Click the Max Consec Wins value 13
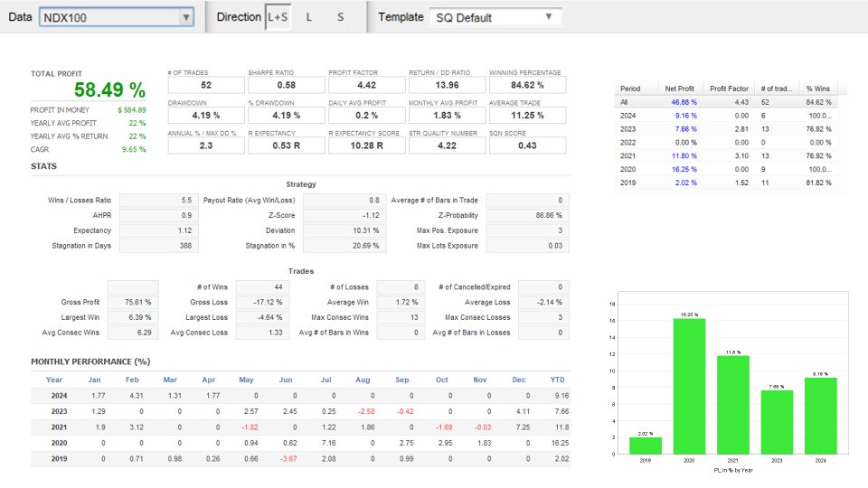The width and height of the screenshot is (868, 488). (401, 317)
